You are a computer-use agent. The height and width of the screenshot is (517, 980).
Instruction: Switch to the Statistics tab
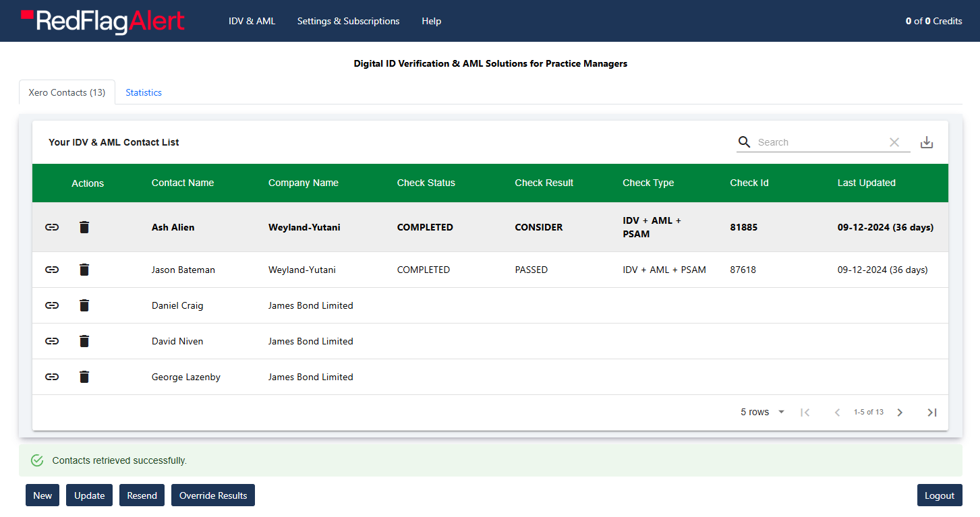coord(144,92)
